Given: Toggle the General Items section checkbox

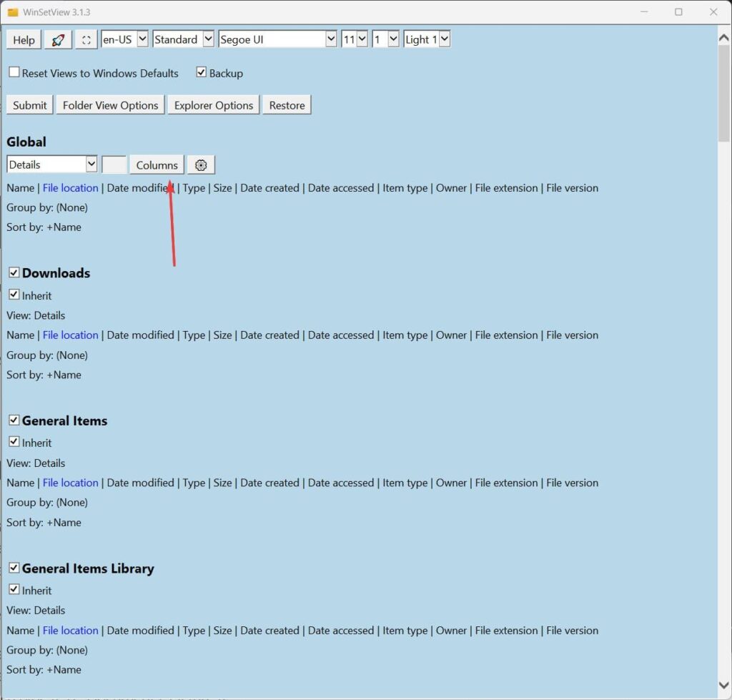Looking at the screenshot, I should [x=14, y=420].
